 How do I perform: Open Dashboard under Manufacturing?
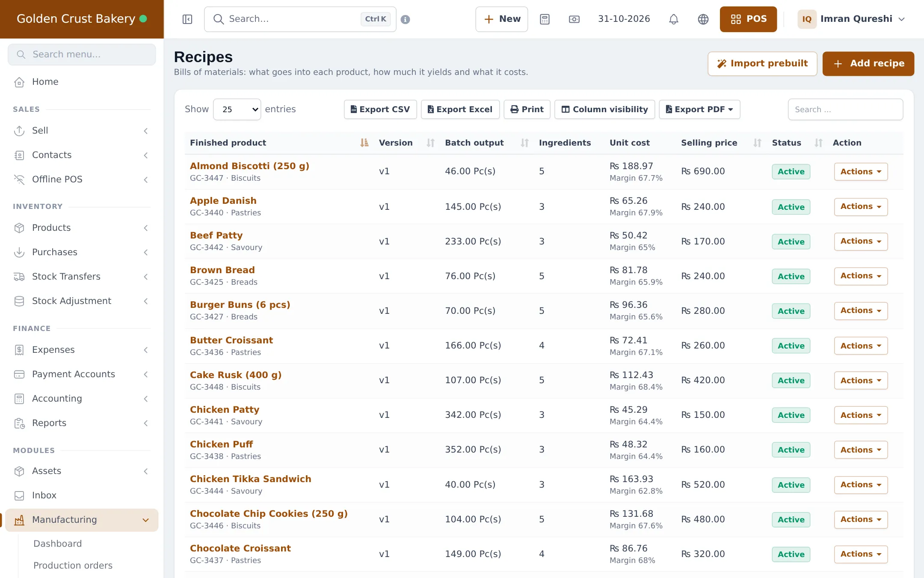point(57,543)
